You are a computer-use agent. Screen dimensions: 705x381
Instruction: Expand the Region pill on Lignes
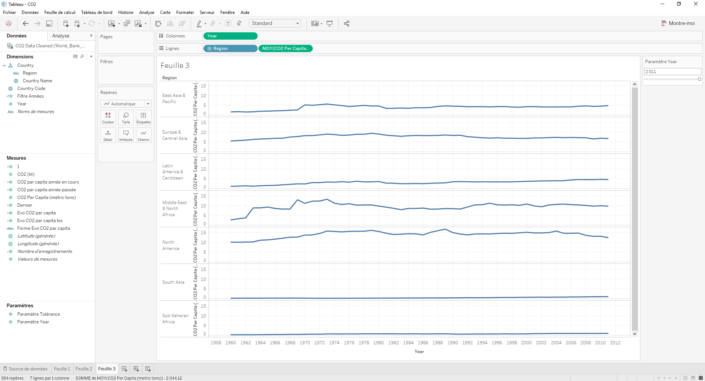tap(209, 49)
